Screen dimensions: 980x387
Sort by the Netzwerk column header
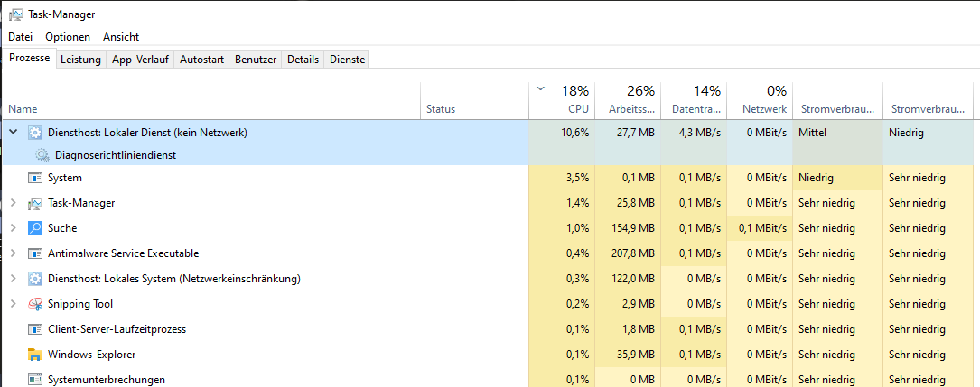760,100
